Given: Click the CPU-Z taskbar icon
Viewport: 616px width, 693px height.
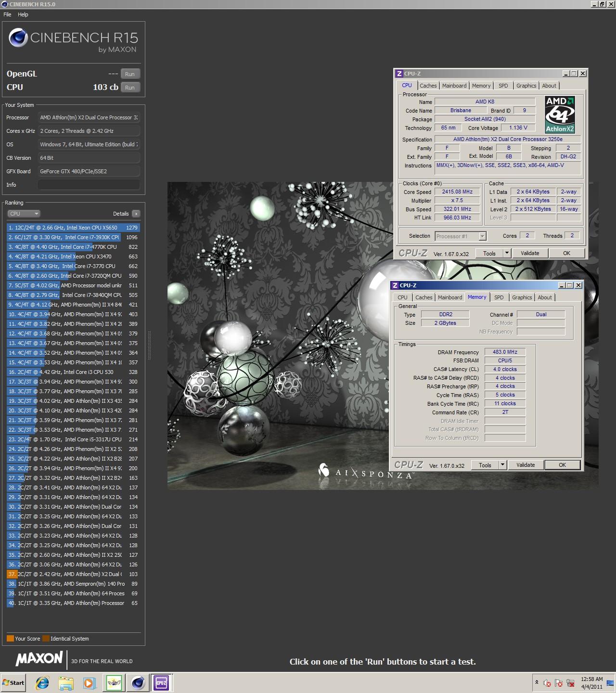Looking at the screenshot, I should 161,683.
